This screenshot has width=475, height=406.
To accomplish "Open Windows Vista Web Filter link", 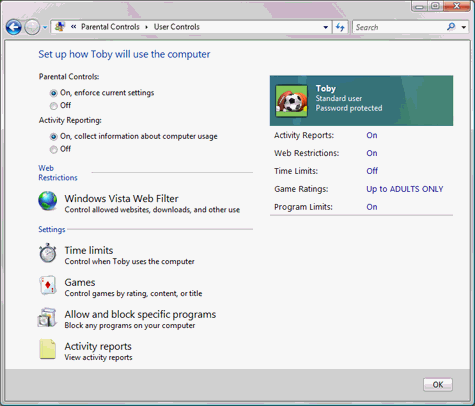I will [121, 199].
